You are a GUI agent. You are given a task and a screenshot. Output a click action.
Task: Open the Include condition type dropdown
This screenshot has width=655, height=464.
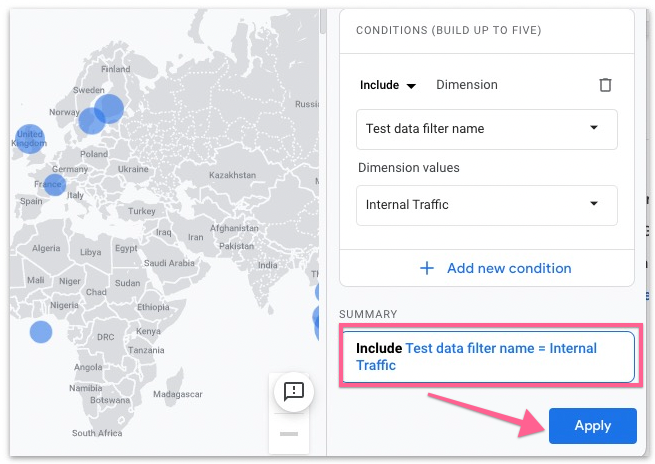(388, 85)
